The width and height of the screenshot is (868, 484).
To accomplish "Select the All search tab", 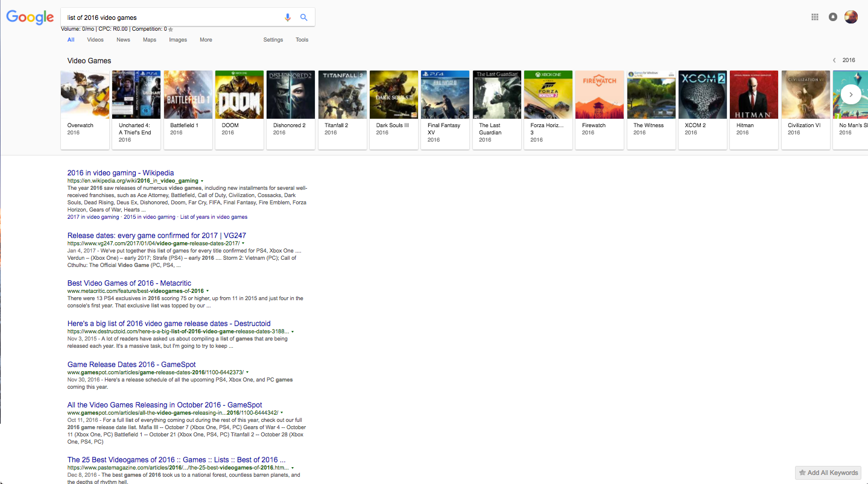I will coord(71,40).
